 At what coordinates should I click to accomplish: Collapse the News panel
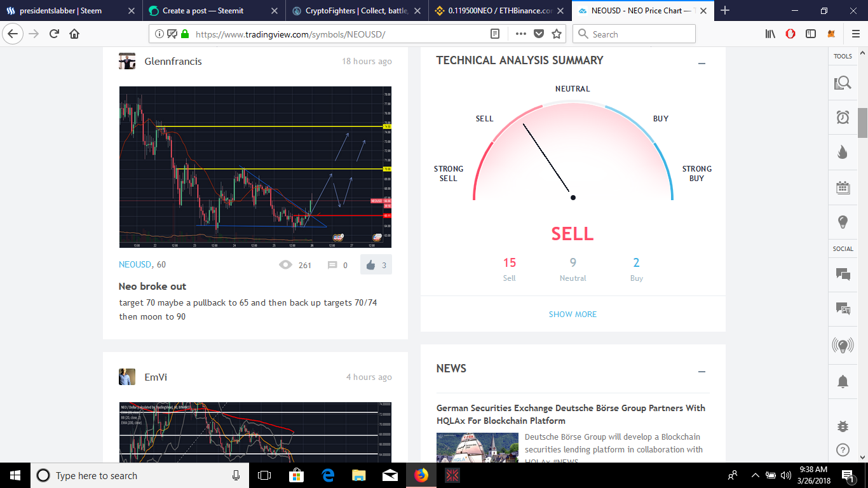(x=702, y=372)
